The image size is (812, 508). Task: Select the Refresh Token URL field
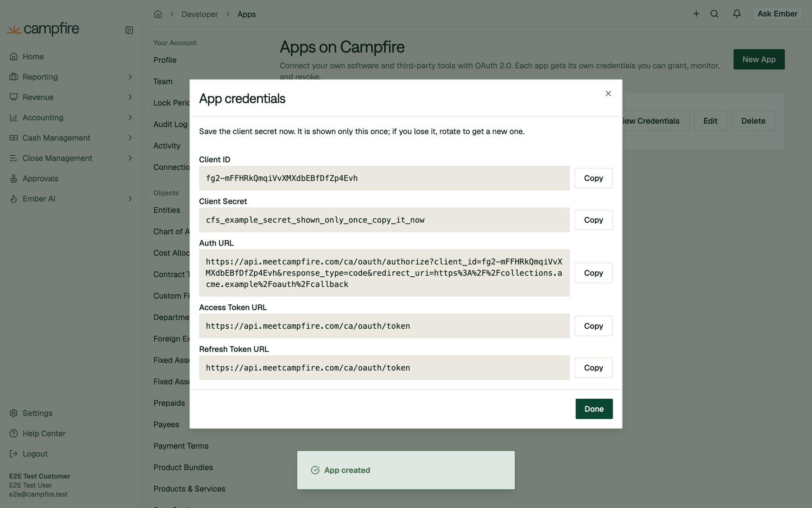point(384,368)
